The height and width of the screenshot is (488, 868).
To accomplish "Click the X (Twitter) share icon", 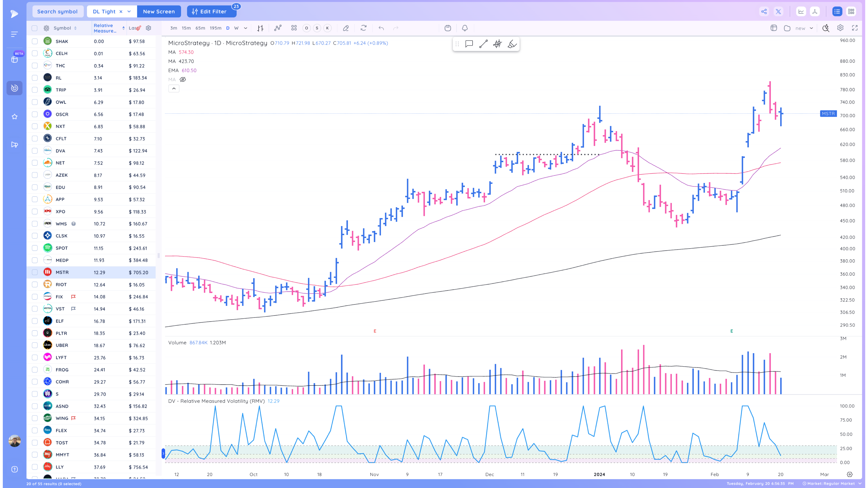I will (778, 11).
